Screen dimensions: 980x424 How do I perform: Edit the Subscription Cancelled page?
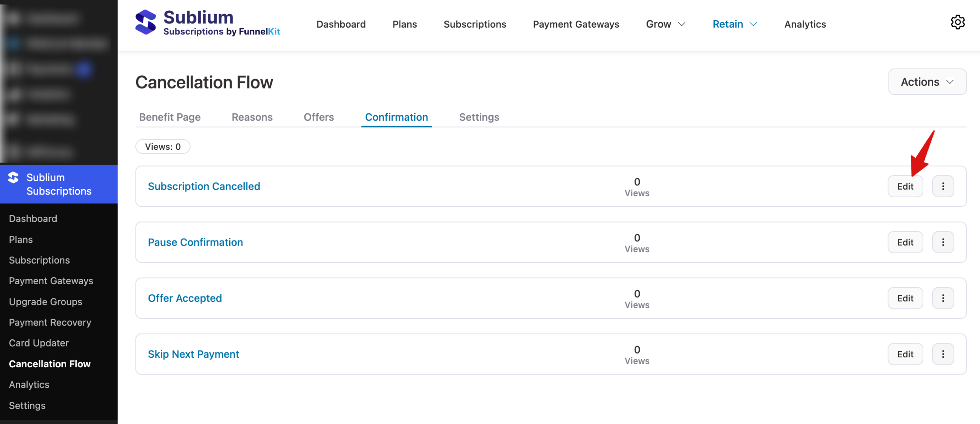pyautogui.click(x=905, y=186)
